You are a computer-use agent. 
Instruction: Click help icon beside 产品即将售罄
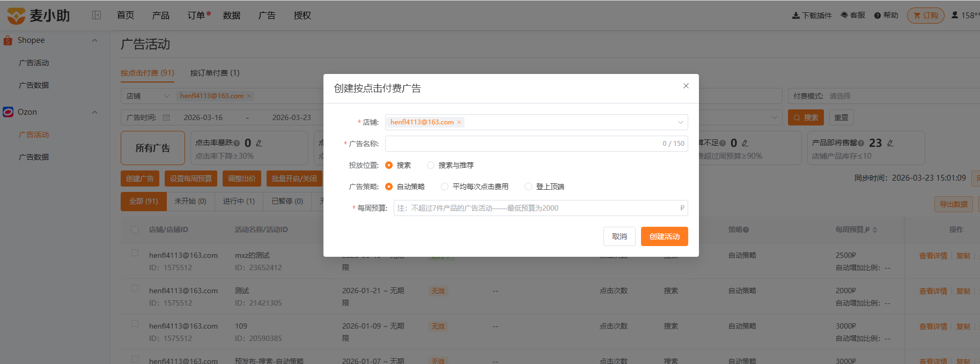[x=861, y=143]
